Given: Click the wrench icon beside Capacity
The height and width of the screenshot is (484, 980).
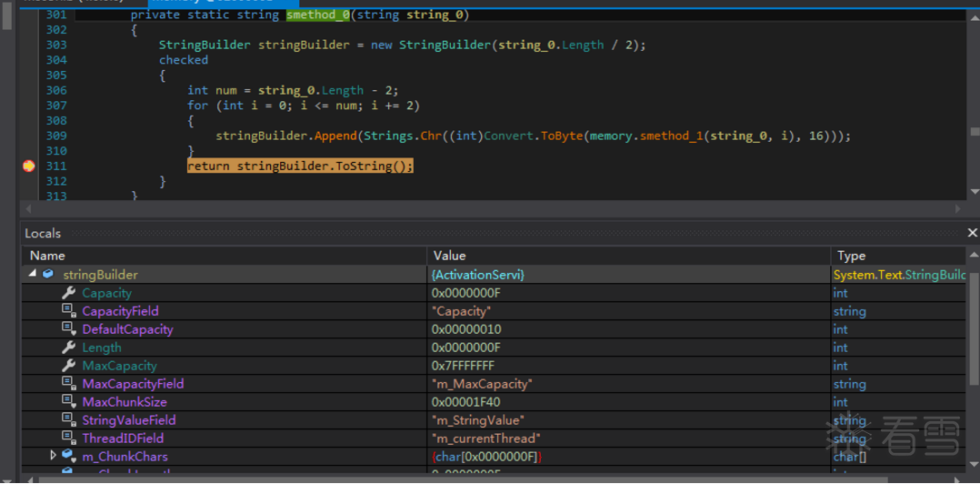Looking at the screenshot, I should pos(68,293).
